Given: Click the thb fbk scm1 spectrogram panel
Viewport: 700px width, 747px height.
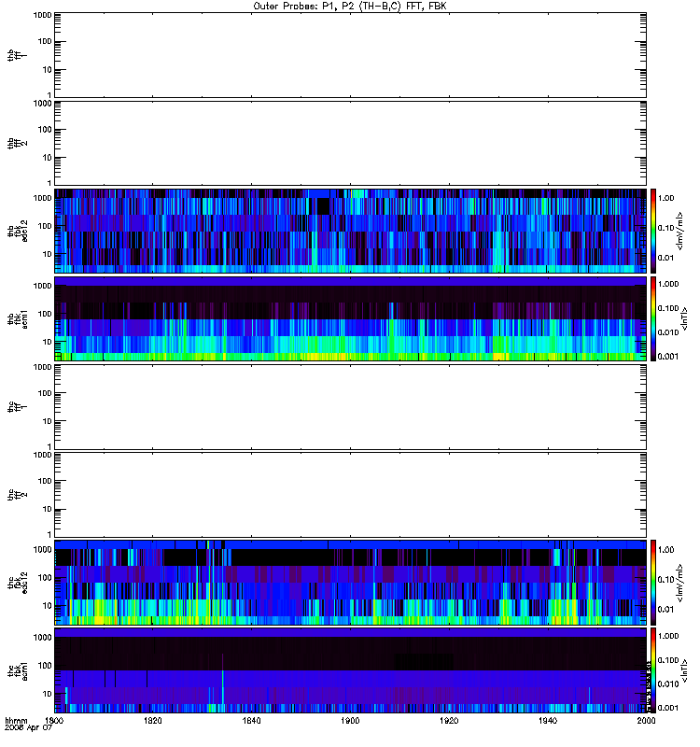Looking at the screenshot, I should 351,318.
